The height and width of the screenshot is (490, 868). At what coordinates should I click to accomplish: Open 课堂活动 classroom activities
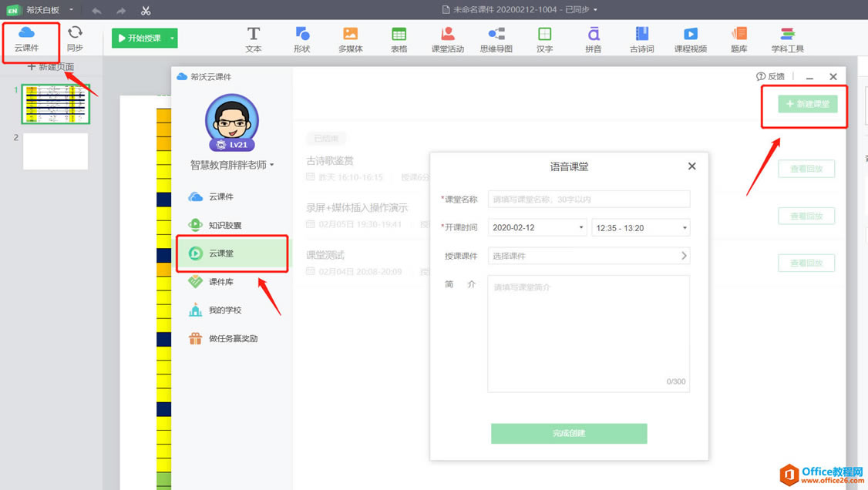point(447,40)
